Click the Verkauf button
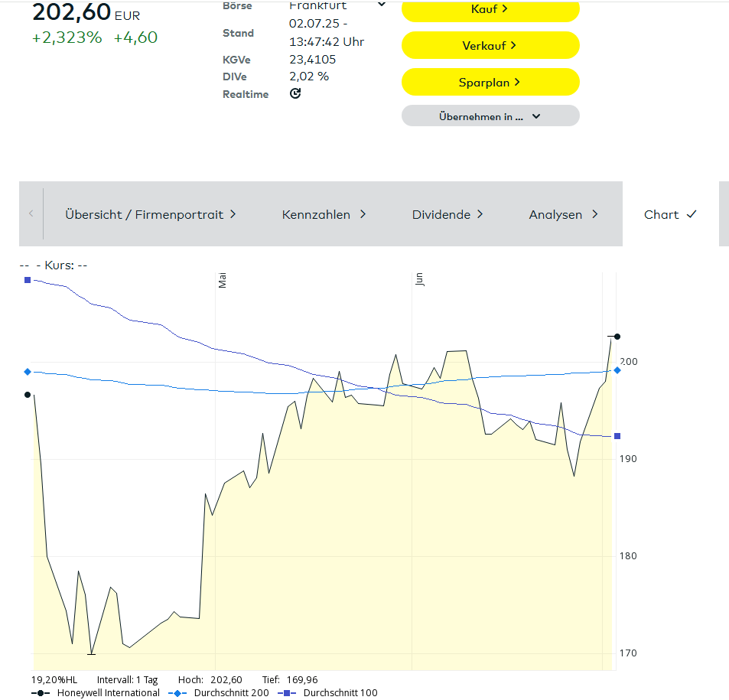729x700 pixels. coord(490,46)
